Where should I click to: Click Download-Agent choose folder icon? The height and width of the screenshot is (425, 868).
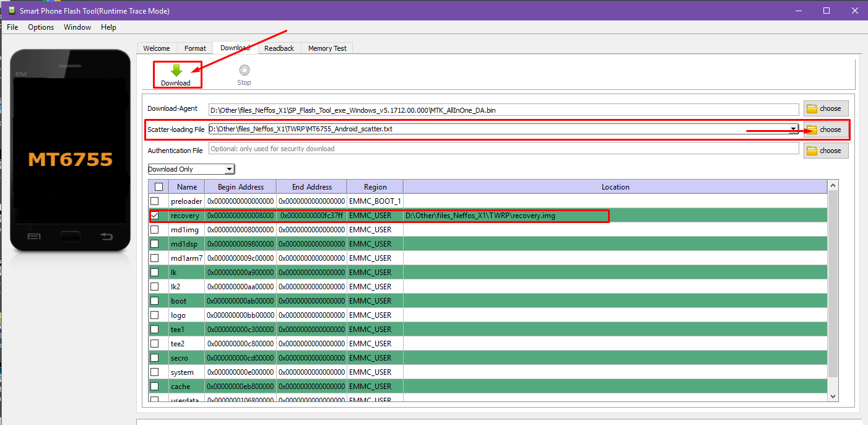click(x=812, y=109)
